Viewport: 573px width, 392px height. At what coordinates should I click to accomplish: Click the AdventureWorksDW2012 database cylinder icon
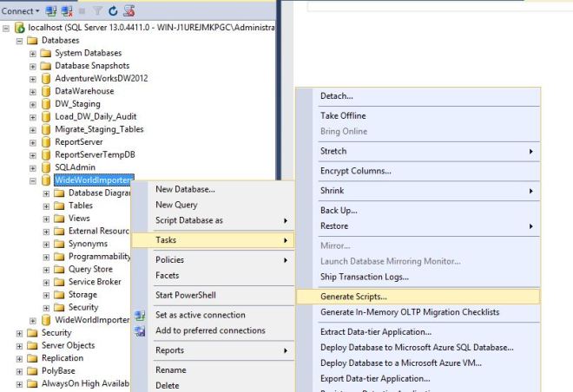46,78
